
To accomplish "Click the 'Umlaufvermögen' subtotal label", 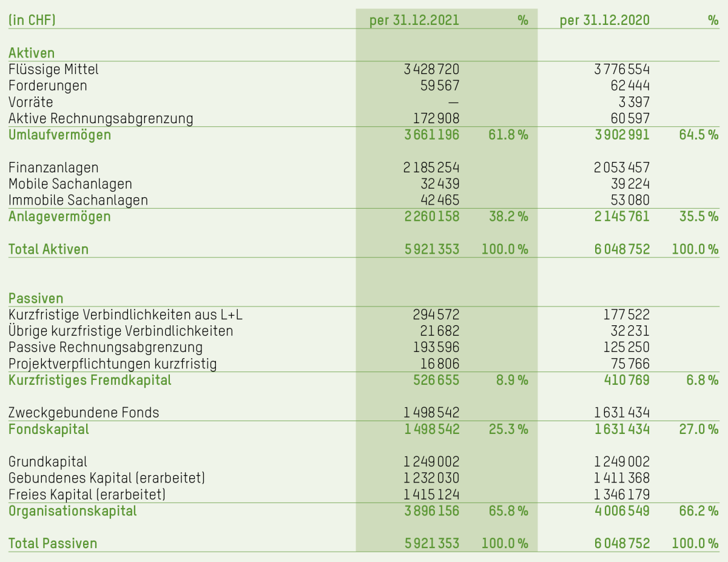I will (59, 135).
